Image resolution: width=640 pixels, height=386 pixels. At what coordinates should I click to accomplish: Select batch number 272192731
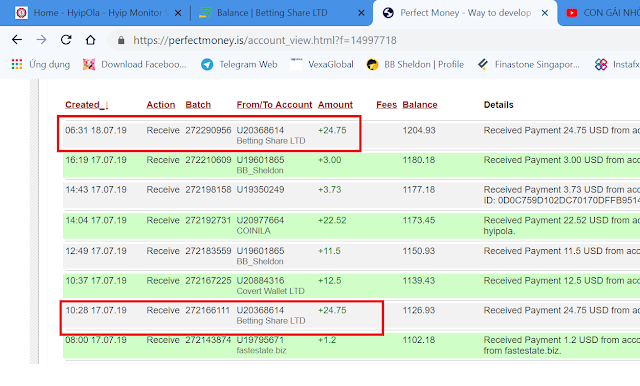208,220
